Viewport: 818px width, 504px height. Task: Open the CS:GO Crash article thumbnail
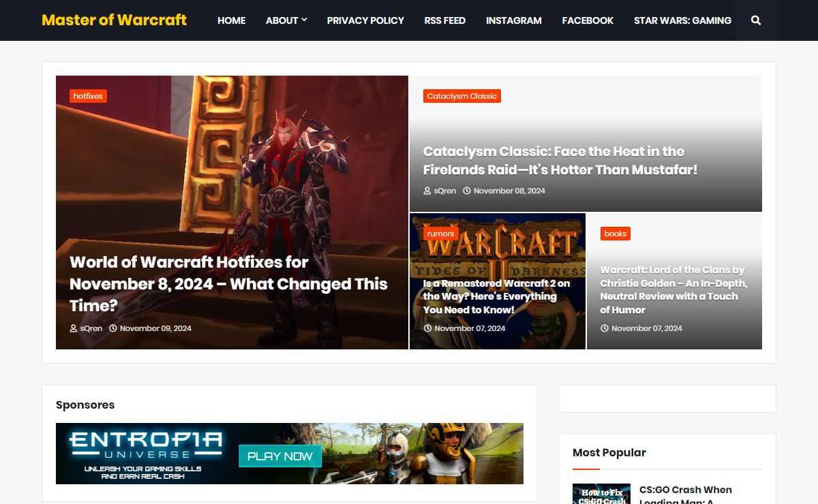601,494
